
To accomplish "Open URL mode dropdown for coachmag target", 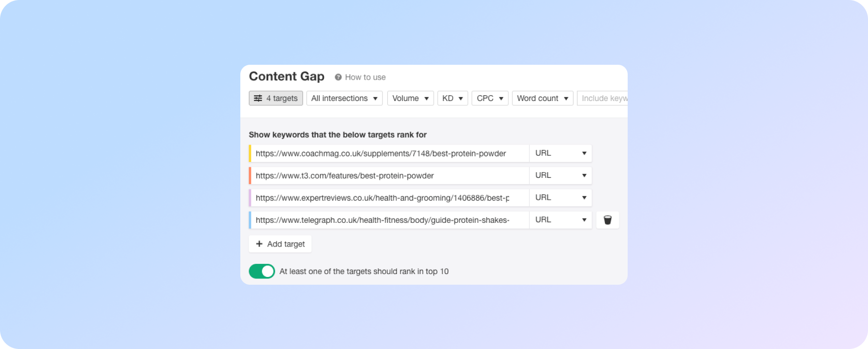I will click(560, 153).
